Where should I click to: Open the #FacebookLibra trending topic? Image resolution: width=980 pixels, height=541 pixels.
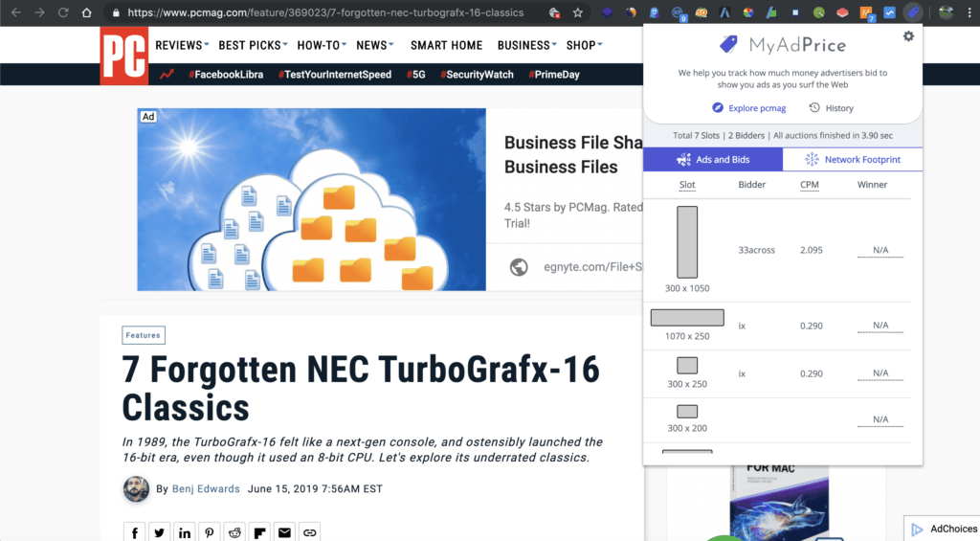click(226, 75)
